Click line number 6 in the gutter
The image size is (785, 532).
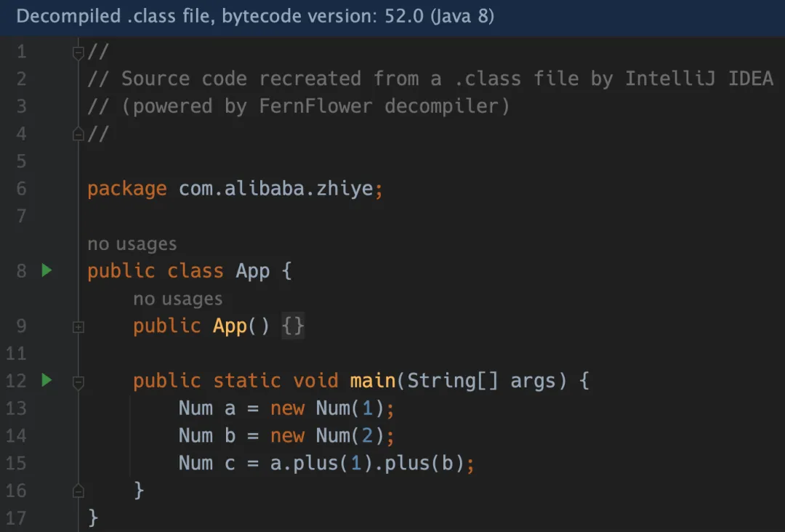coord(21,189)
